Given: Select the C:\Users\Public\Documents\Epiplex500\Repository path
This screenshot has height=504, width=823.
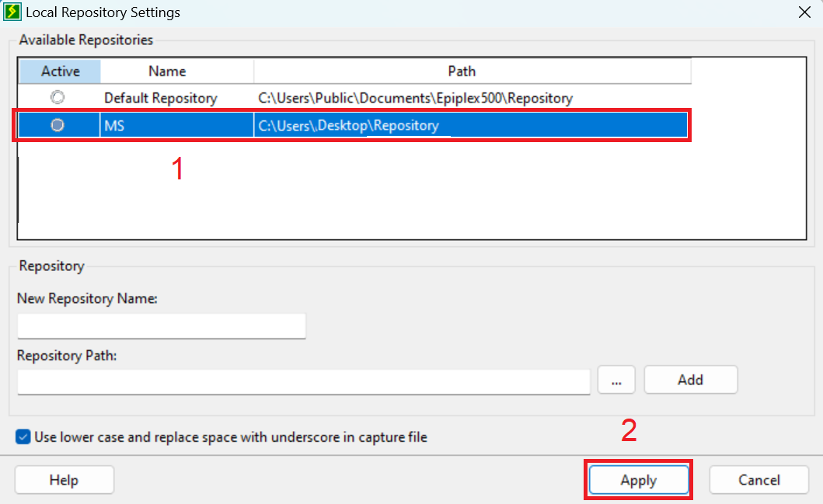Looking at the screenshot, I should click(x=415, y=98).
